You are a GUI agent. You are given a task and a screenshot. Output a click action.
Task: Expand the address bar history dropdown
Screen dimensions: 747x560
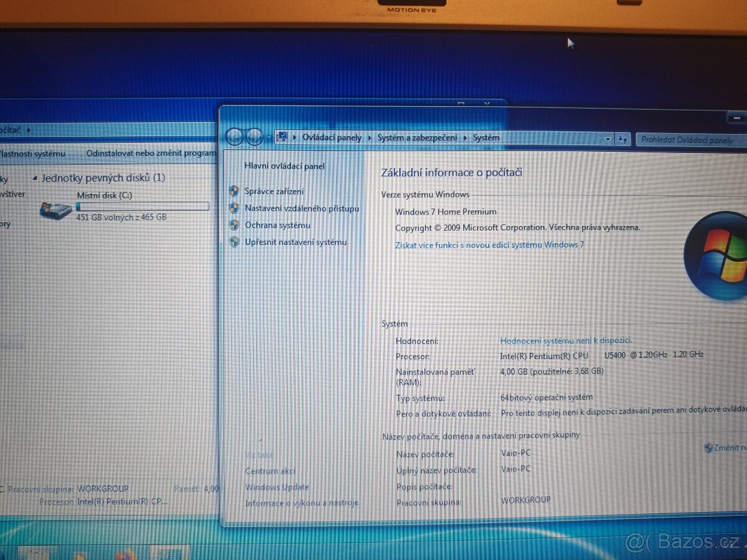click(608, 139)
